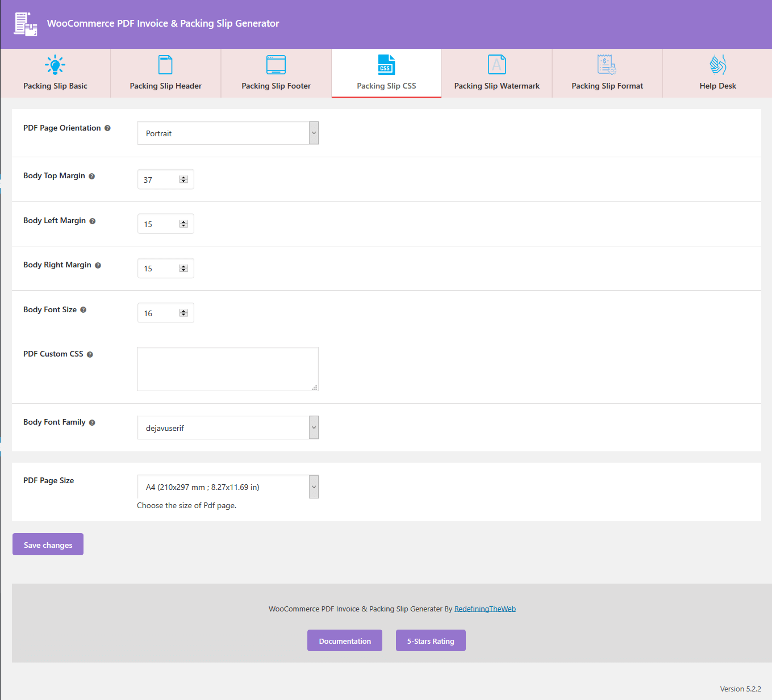Show help tooltip for PDF Page Orientation
The height and width of the screenshot is (700, 772).
point(107,128)
